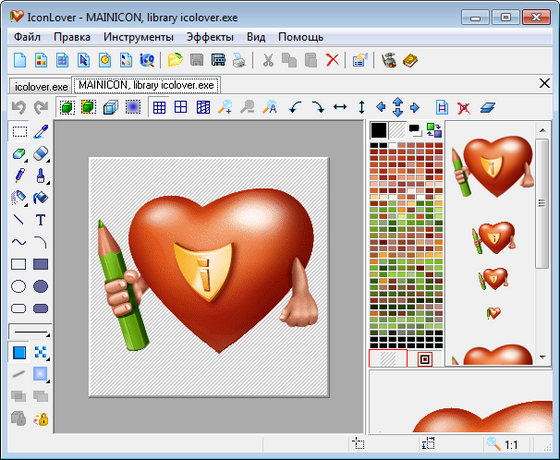Open the Правка menu
This screenshot has width=560, height=460.
coord(72,37)
